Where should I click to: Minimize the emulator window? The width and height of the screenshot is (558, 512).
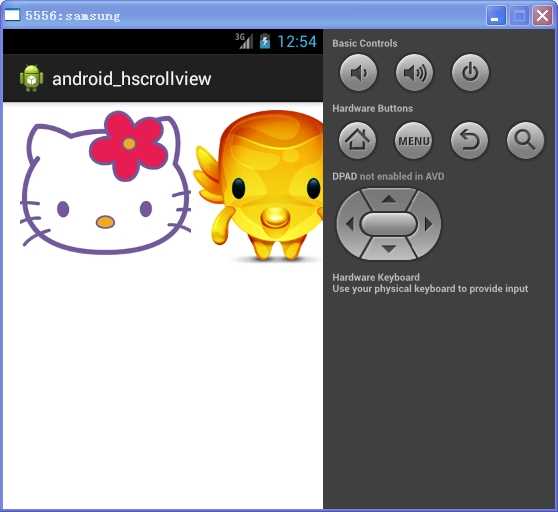click(x=496, y=16)
